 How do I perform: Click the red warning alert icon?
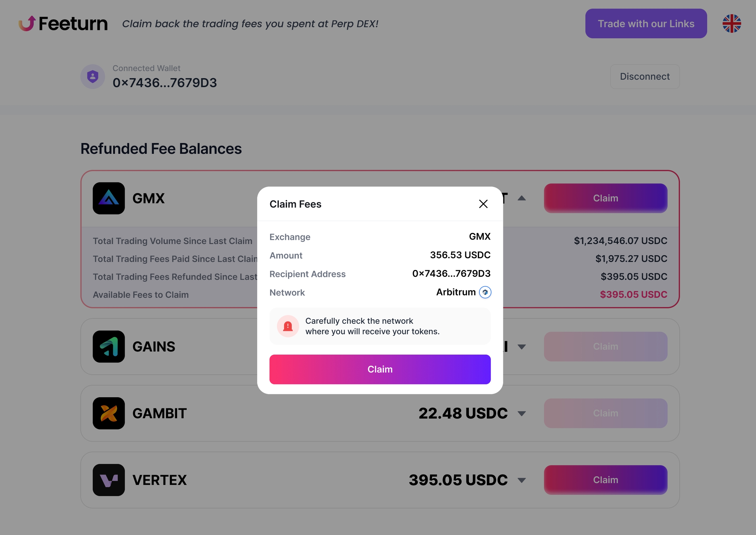[288, 326]
